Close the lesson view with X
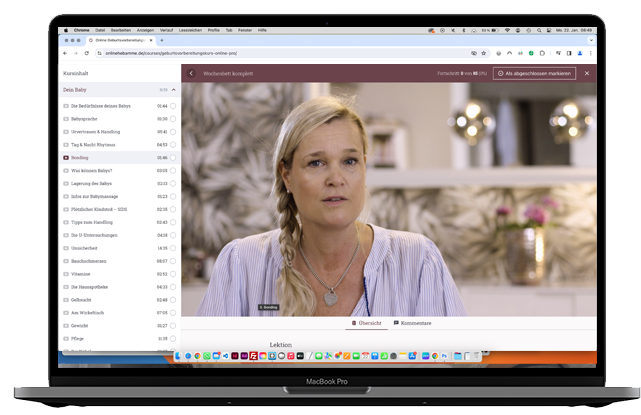Viewport: 641px width, 415px height. [587, 73]
